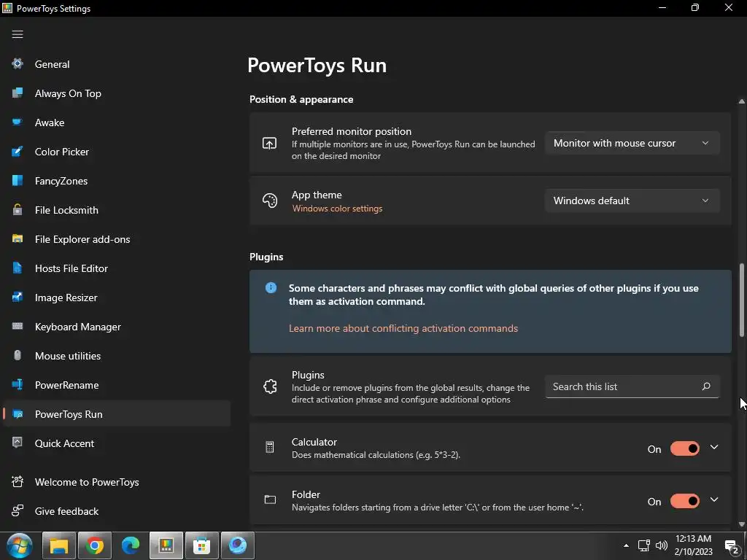Click the General gear icon

18,64
